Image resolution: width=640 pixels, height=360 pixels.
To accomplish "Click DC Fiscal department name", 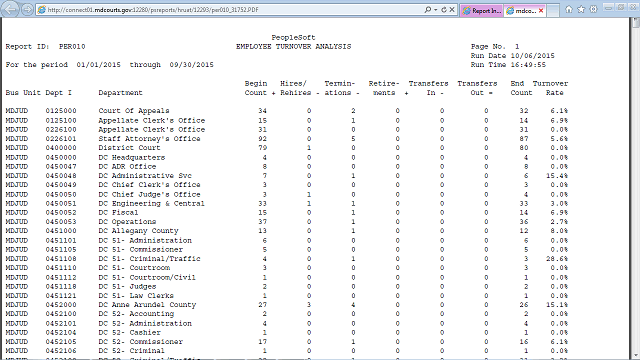I will (118, 212).
